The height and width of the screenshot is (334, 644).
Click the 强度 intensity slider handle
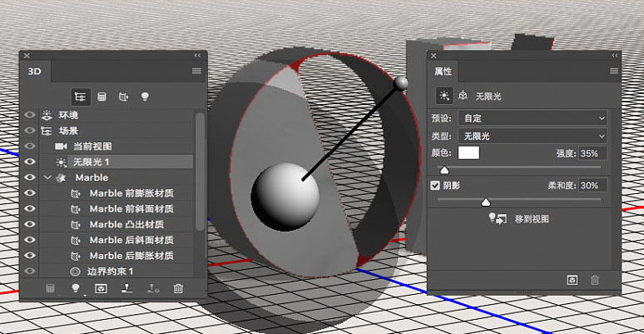click(x=444, y=170)
